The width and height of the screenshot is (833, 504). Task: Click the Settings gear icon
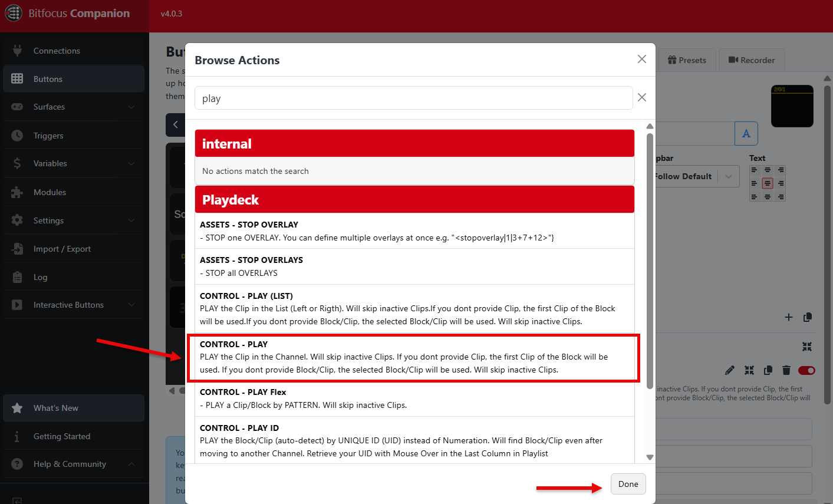click(x=17, y=220)
